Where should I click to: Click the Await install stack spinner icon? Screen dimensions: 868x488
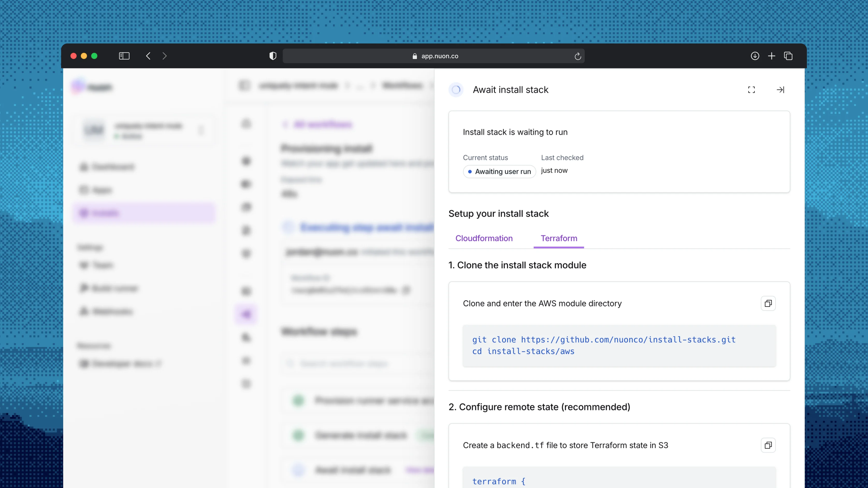[456, 90]
